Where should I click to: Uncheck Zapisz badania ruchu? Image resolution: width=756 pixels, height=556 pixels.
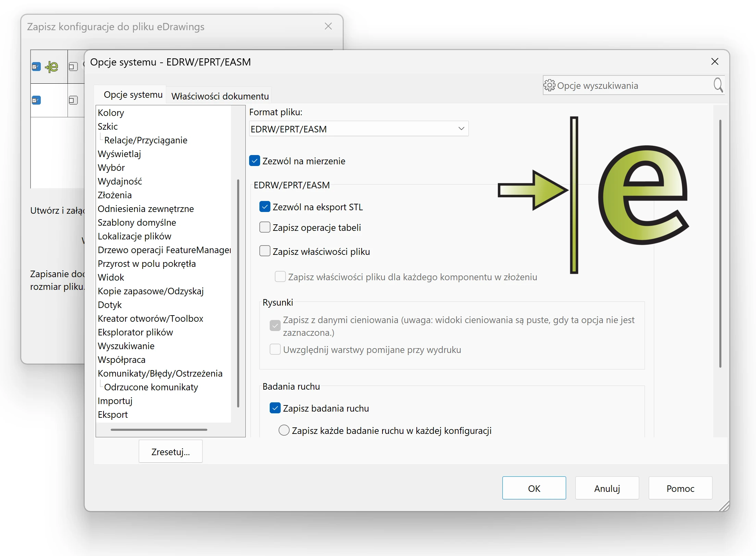[275, 408]
